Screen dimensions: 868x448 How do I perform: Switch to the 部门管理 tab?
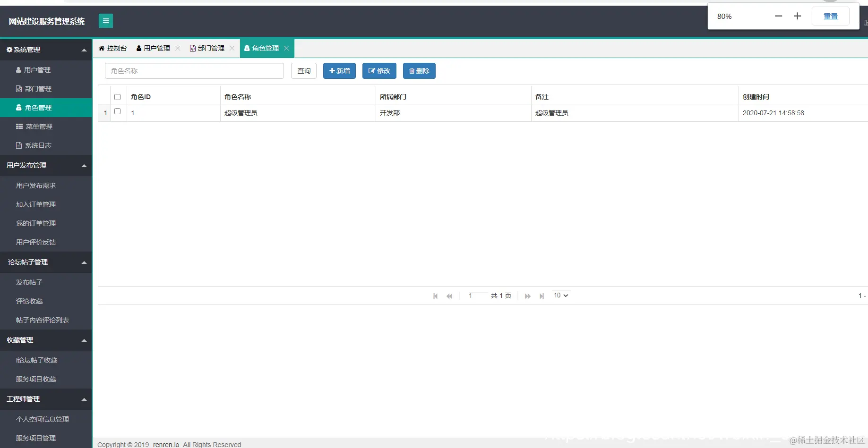207,48
